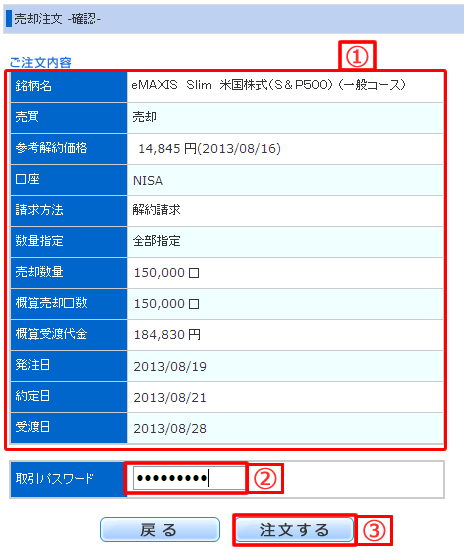Image resolution: width=464 pixels, height=554 pixels.
Task: Click the 参考解約価格 row label
Action: [x=51, y=148]
